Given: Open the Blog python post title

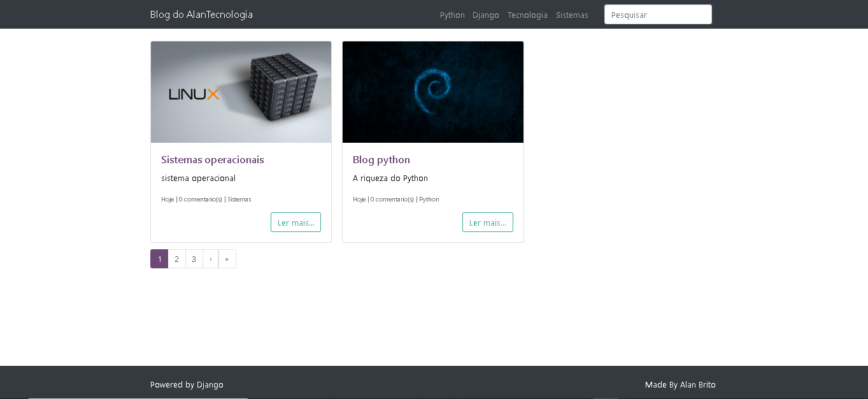Looking at the screenshot, I should click(381, 159).
